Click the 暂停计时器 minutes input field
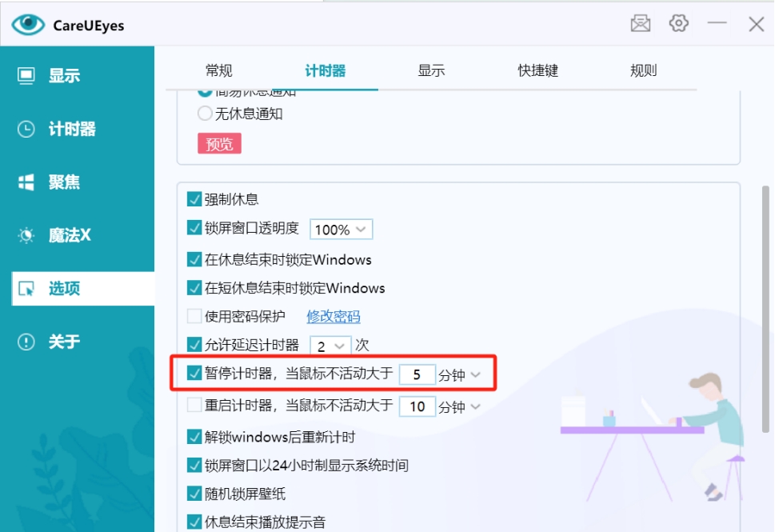The width and height of the screenshot is (775, 532). tap(417, 374)
